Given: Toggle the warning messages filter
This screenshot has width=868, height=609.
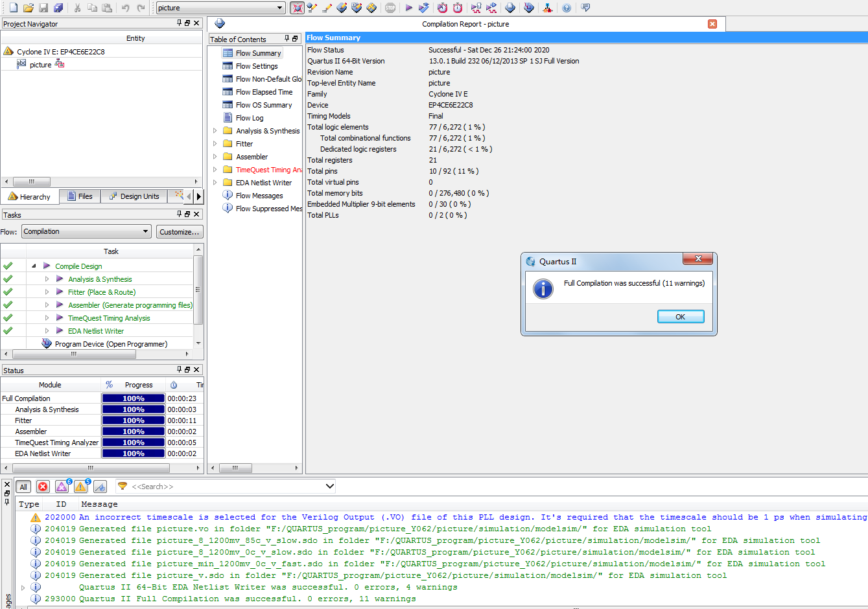Looking at the screenshot, I should [81, 487].
